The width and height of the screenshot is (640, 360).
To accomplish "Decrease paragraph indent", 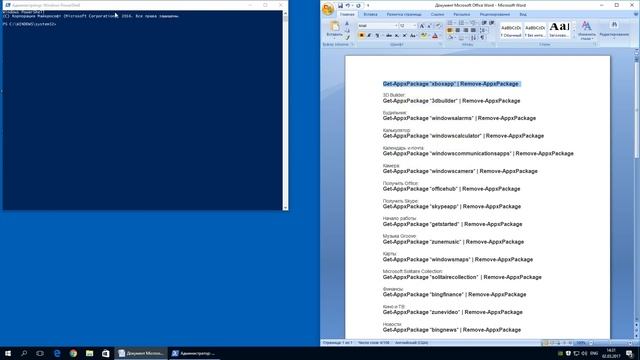I will [484, 22].
